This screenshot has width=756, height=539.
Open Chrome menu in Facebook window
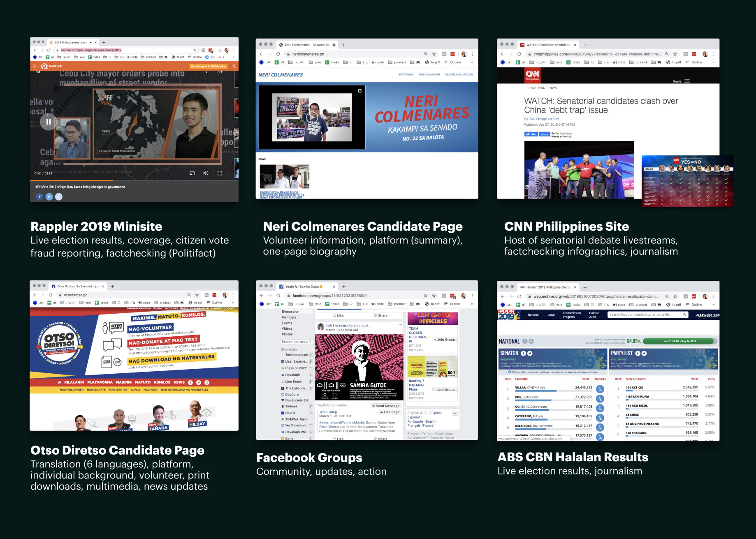[472, 296]
